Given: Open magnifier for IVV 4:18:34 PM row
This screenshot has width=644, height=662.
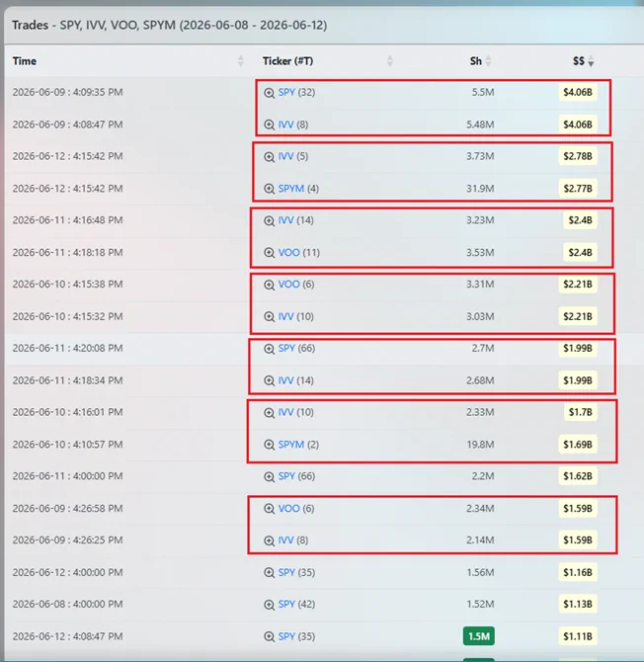Looking at the screenshot, I should pyautogui.click(x=269, y=380).
